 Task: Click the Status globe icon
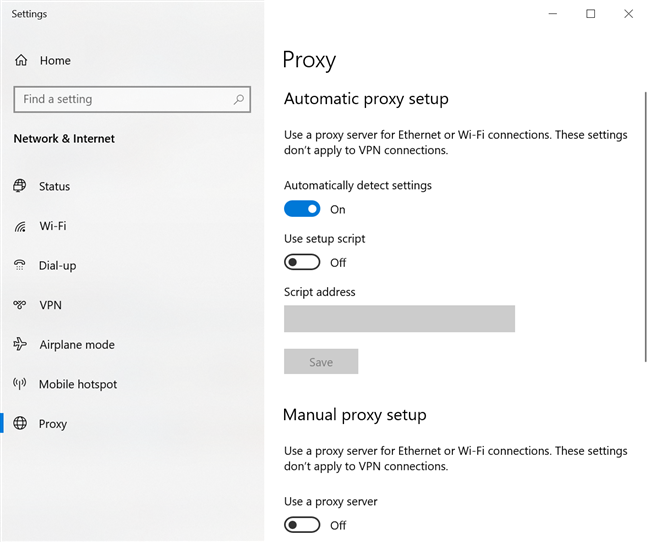click(19, 185)
